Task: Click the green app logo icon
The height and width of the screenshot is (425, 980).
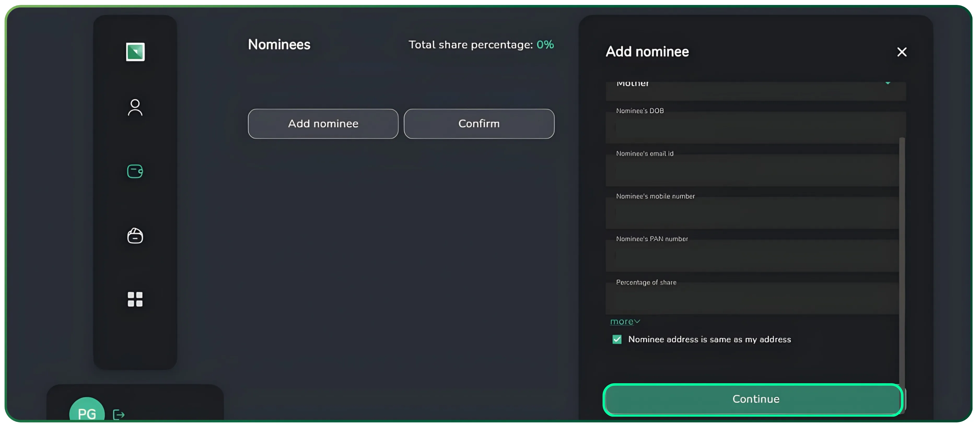Action: tap(135, 52)
